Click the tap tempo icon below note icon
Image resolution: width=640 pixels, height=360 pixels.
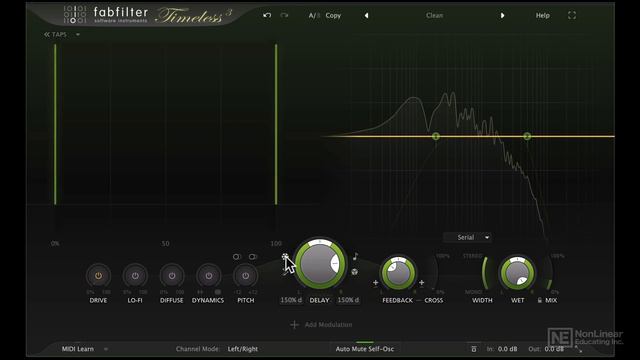click(x=355, y=271)
